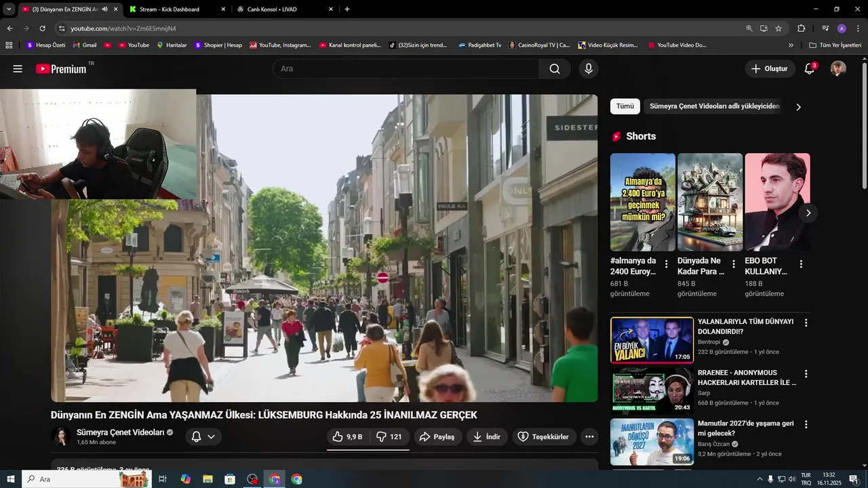Open a new browser tab
Screen dimensions: 868x488
pos(347,9)
